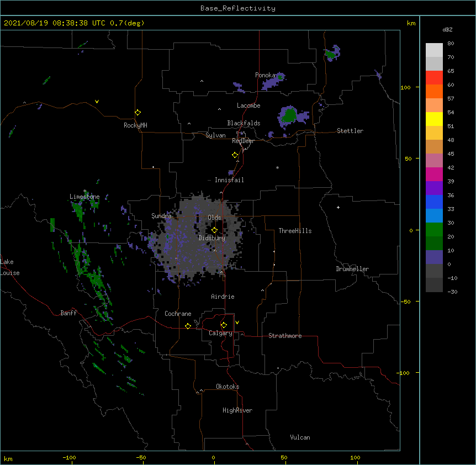Click the white asterisk marker east of Innisfail

pyautogui.click(x=277, y=167)
